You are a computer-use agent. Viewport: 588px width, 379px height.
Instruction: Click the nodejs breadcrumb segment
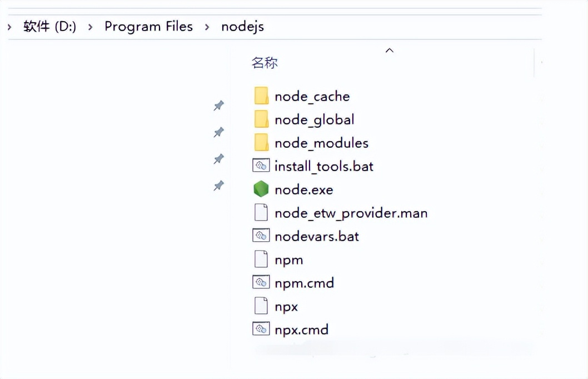pos(243,27)
